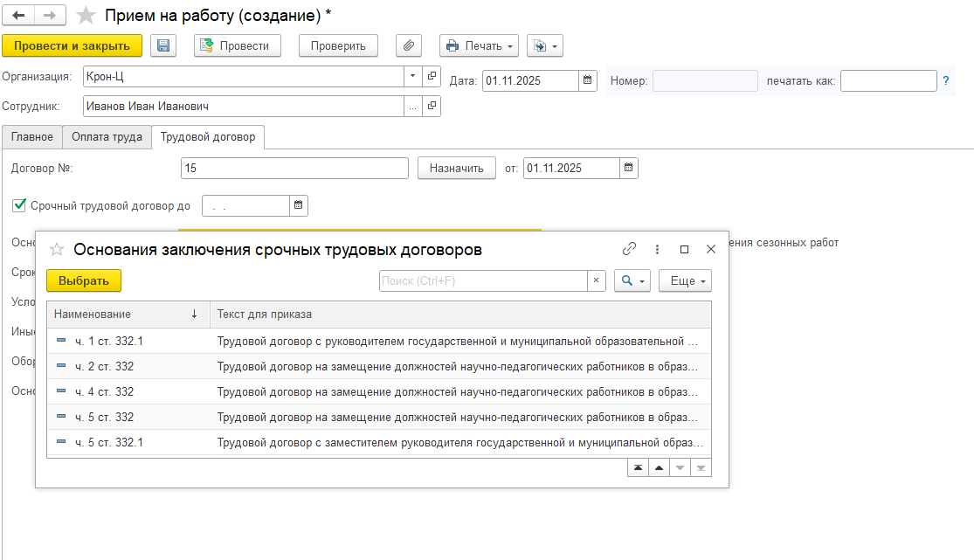Open the Печать dropdown menu
The height and width of the screenshot is (560, 974).
[x=479, y=45]
